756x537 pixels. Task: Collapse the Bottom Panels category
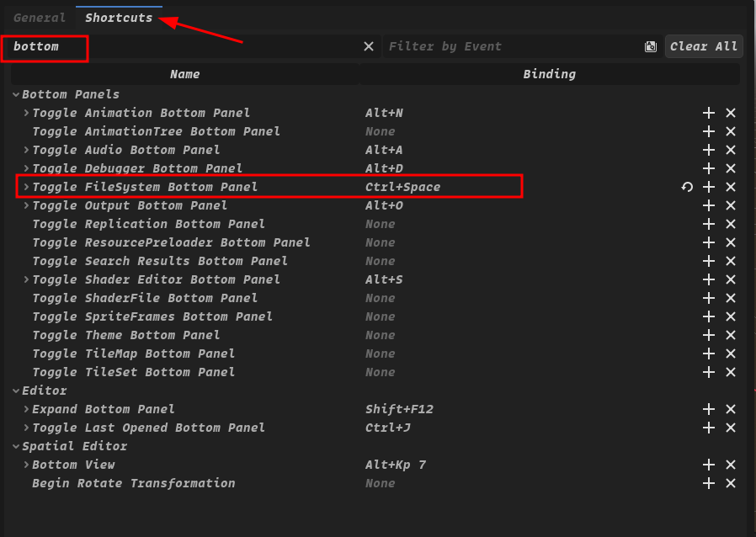point(16,94)
